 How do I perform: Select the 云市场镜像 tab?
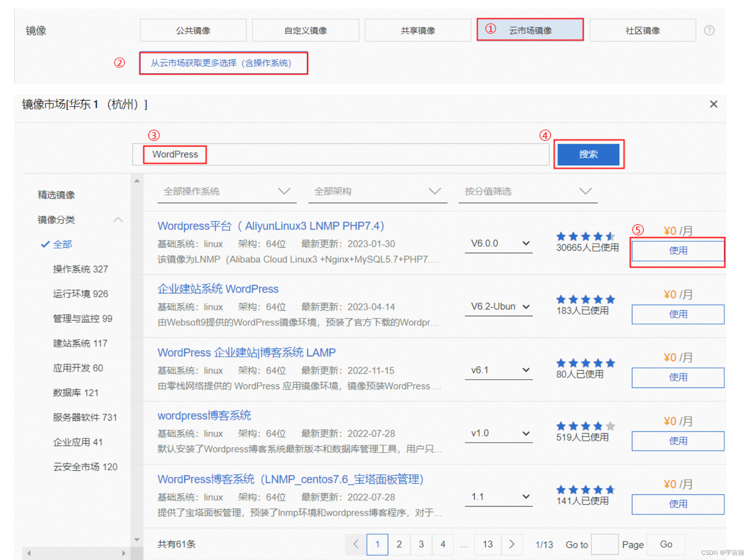530,30
